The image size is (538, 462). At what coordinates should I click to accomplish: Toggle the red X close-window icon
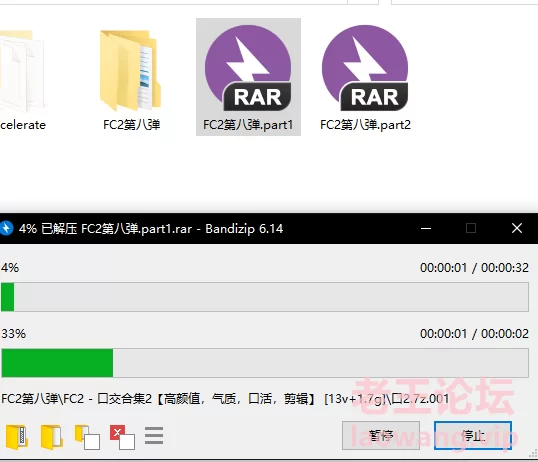pos(122,437)
